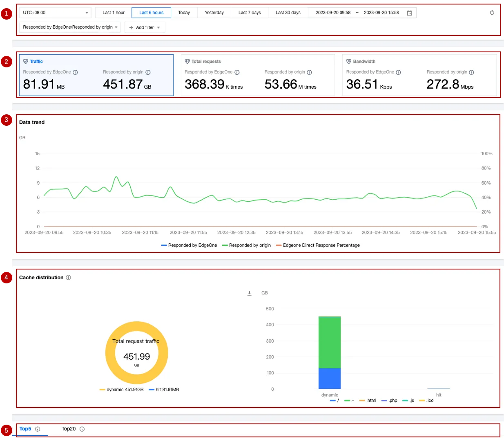Click info icon beside Top5 tab
Image resolution: width=504 pixels, height=441 pixels.
[x=38, y=429]
